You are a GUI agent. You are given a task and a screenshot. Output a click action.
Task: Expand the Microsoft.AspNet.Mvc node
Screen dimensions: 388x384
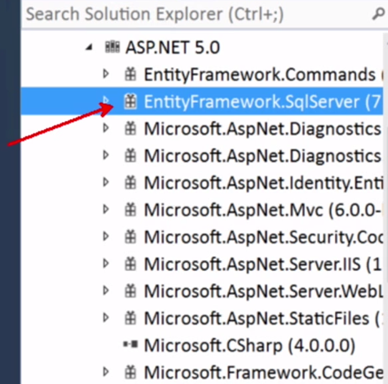[106, 209]
